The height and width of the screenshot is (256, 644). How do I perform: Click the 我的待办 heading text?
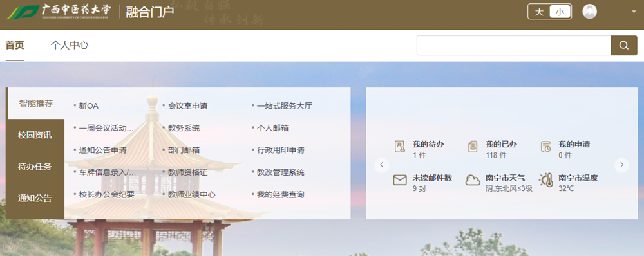(428, 145)
